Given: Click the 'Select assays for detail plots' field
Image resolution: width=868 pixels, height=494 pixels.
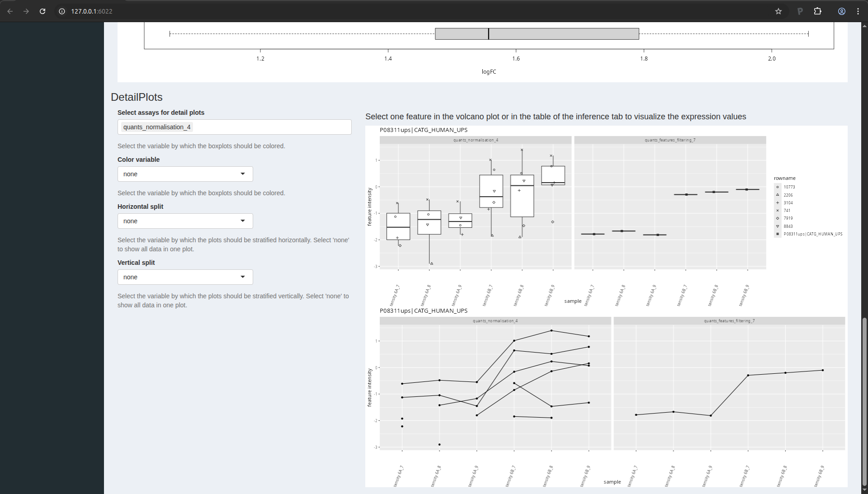Looking at the screenshot, I should pos(234,127).
